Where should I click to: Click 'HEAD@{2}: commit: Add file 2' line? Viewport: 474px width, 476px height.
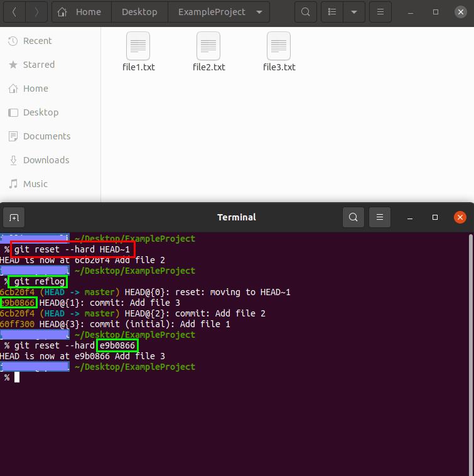pyautogui.click(x=195, y=313)
